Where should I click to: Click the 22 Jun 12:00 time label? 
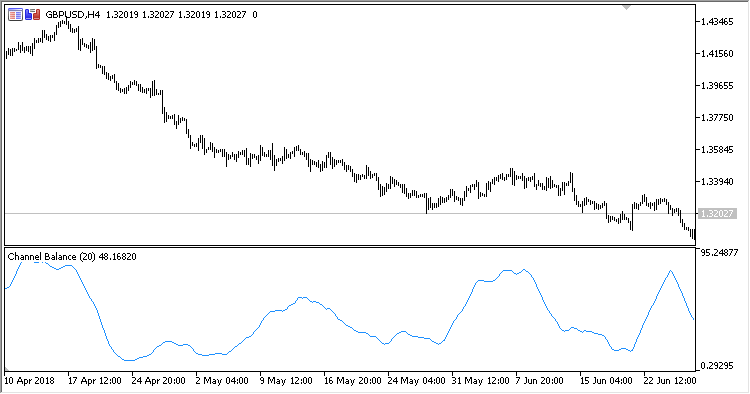(x=670, y=381)
